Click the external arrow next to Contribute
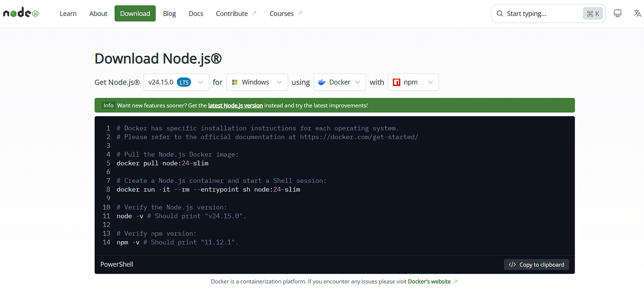 [254, 13]
